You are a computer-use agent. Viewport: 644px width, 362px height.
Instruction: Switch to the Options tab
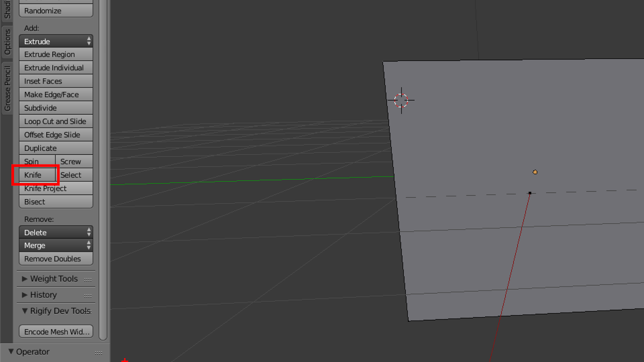tap(6, 42)
